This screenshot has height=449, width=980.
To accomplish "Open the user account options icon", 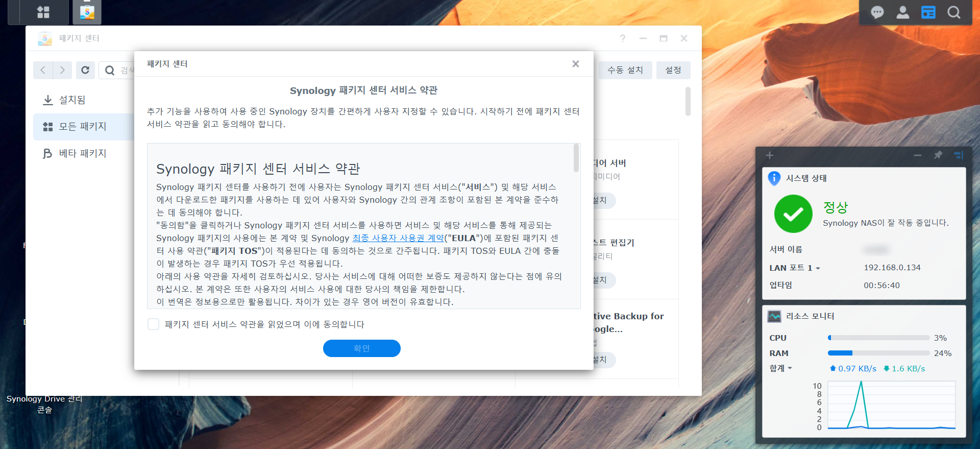I will click(x=902, y=12).
